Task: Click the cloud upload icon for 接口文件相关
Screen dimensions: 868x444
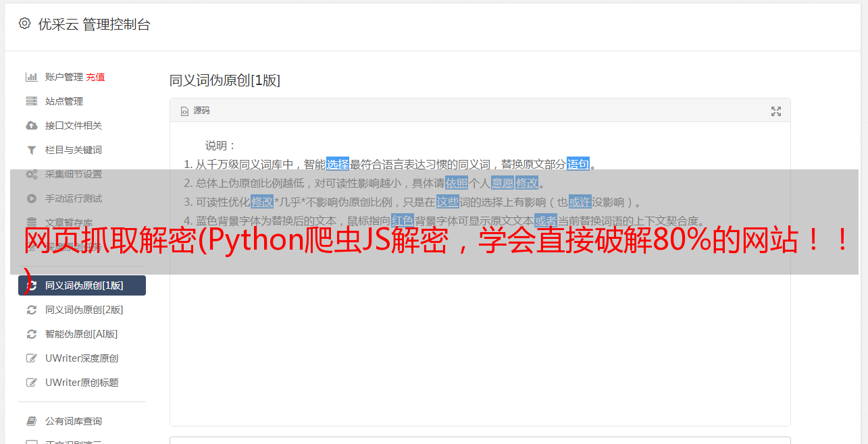Action: [x=31, y=126]
